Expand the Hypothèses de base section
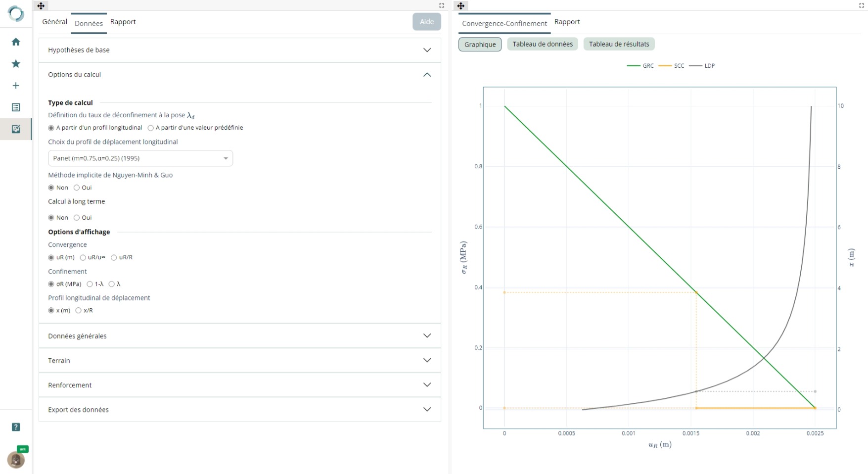868x474 pixels. coord(239,50)
